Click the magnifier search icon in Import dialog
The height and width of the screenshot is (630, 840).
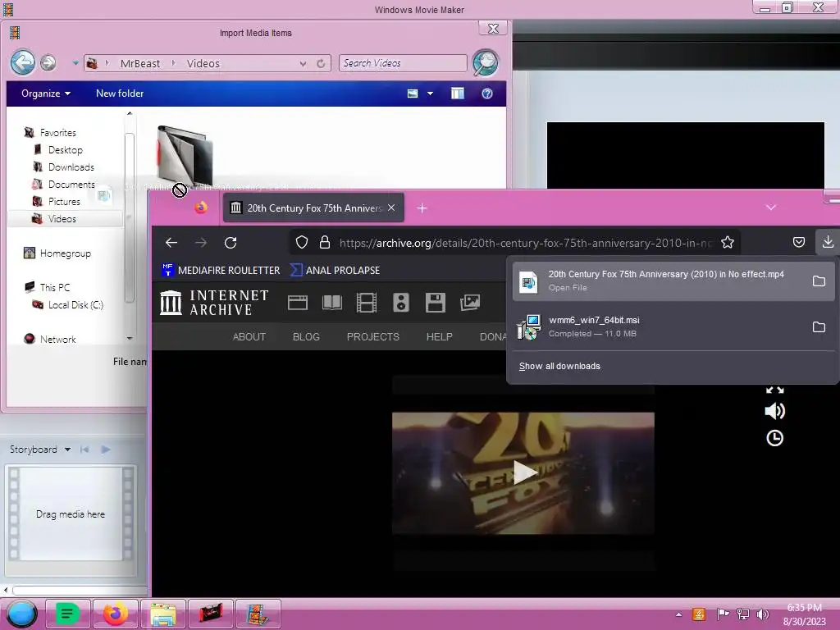(x=486, y=62)
